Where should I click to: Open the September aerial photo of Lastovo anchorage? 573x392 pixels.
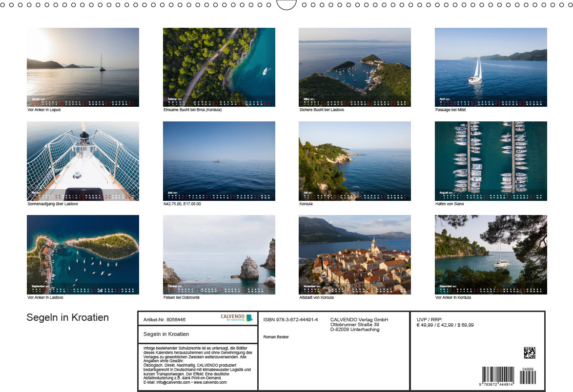[x=83, y=255]
